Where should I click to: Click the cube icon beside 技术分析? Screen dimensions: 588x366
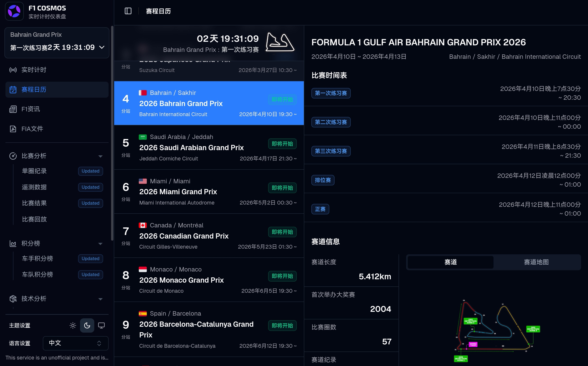click(x=13, y=299)
